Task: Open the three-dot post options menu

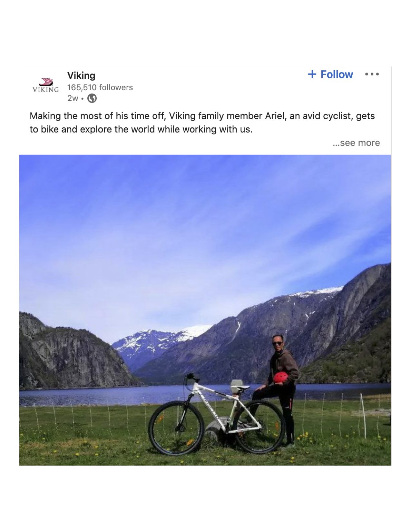Action: click(372, 74)
